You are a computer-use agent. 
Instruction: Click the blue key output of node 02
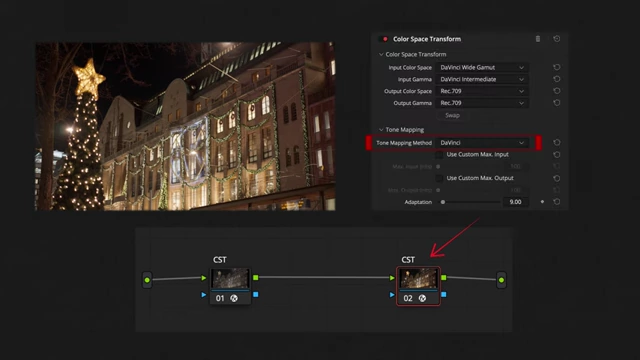444,294
